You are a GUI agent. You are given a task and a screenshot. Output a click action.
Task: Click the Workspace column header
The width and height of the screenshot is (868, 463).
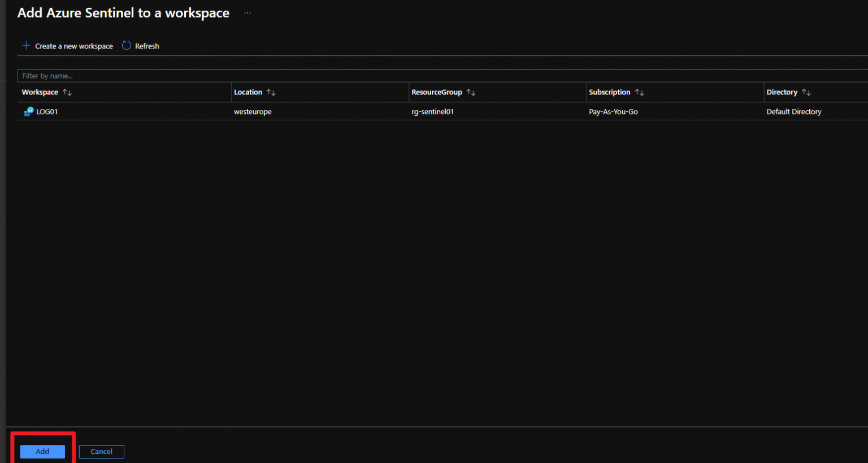40,92
